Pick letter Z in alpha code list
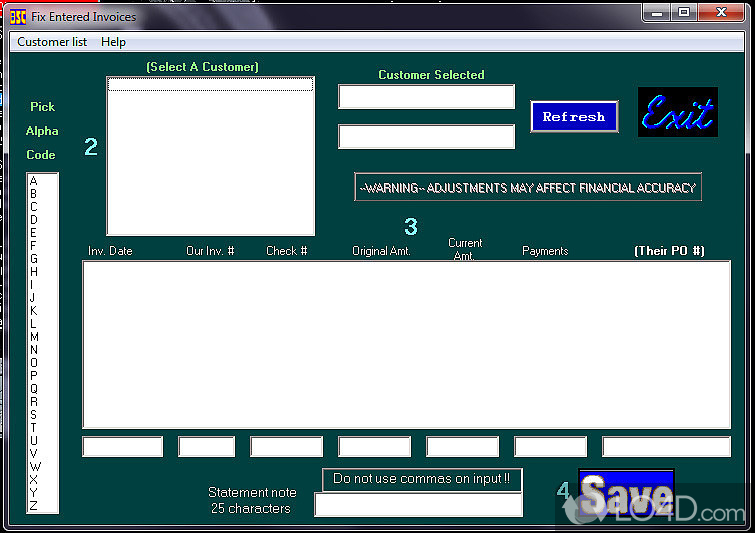The width and height of the screenshot is (755, 533). (34, 505)
